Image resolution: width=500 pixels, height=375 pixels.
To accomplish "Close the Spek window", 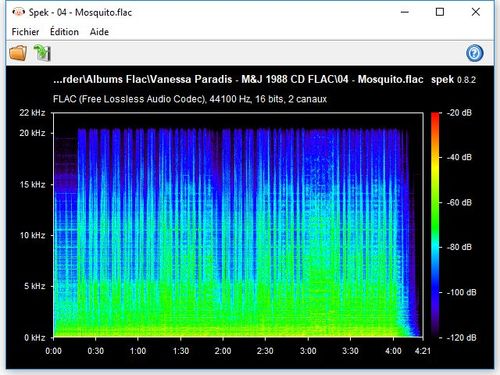I will tap(476, 12).
